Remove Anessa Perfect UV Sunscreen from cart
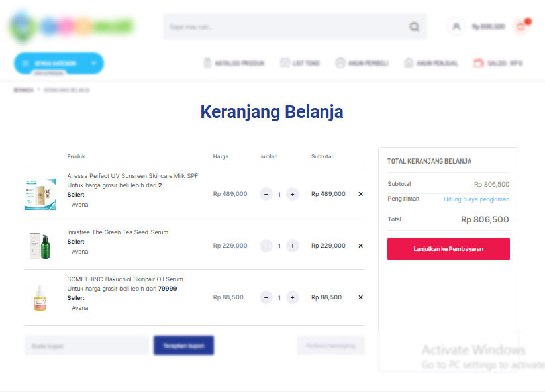This screenshot has height=392, width=545. (x=360, y=194)
